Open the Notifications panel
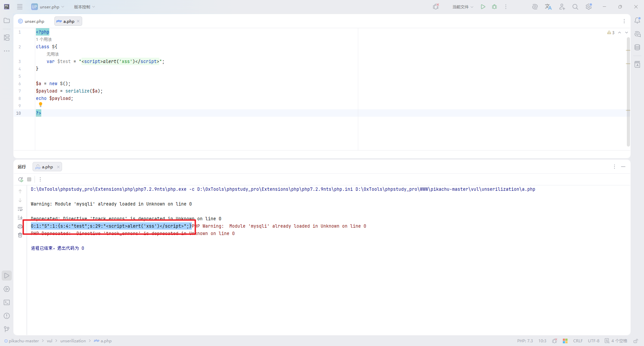The height and width of the screenshot is (346, 644). [x=637, y=21]
